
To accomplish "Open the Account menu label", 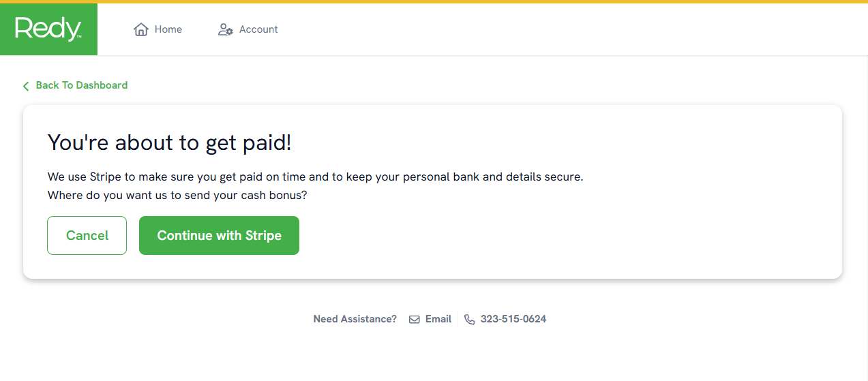I will (x=258, y=29).
